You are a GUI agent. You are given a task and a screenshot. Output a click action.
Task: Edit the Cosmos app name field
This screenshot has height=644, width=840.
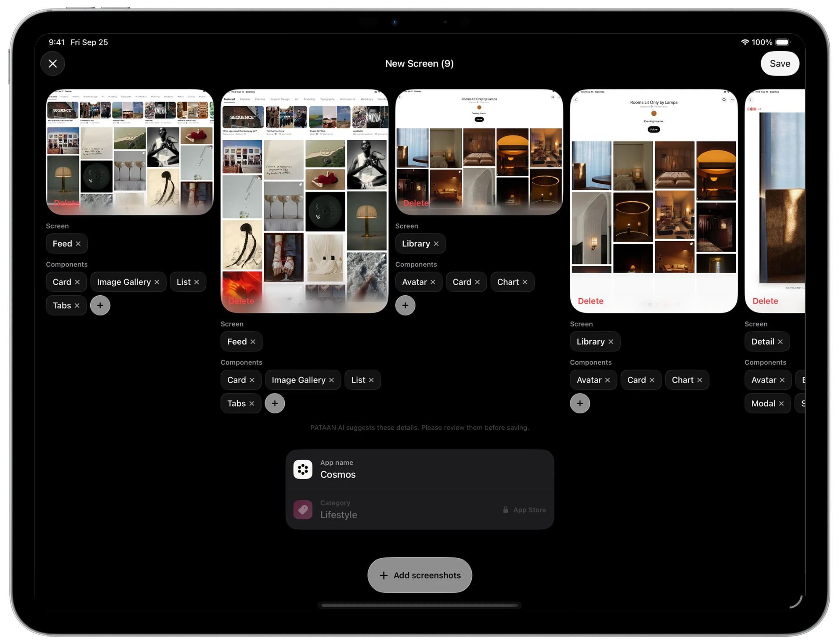click(x=420, y=469)
